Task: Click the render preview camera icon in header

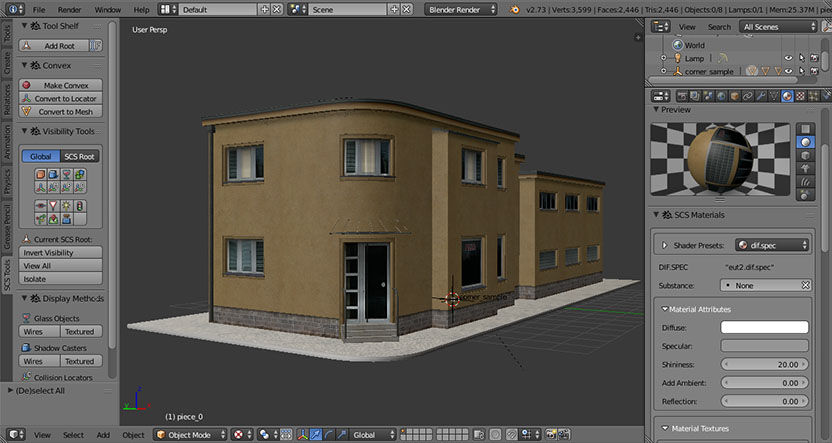Action: 550,435
